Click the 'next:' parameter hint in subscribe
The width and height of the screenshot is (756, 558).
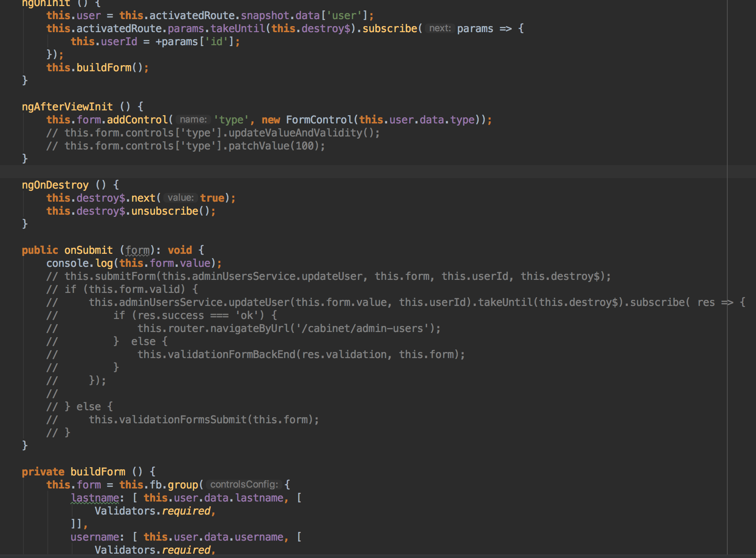pyautogui.click(x=440, y=28)
